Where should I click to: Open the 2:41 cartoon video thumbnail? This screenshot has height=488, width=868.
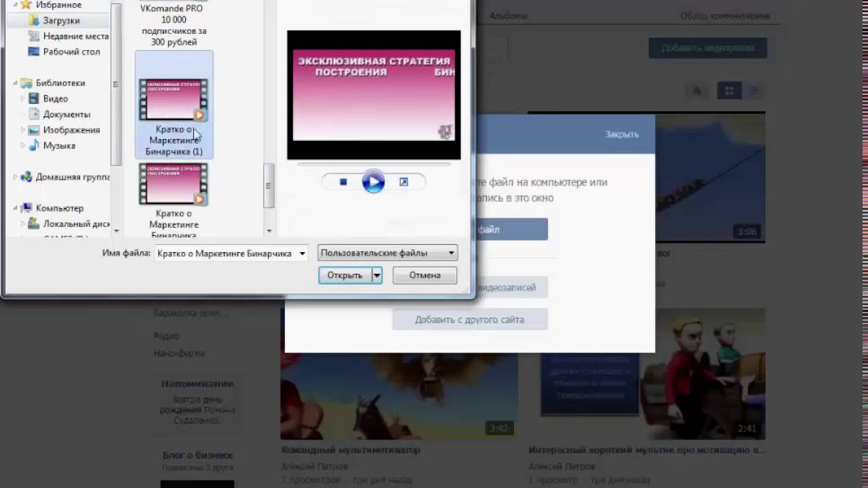tap(647, 373)
